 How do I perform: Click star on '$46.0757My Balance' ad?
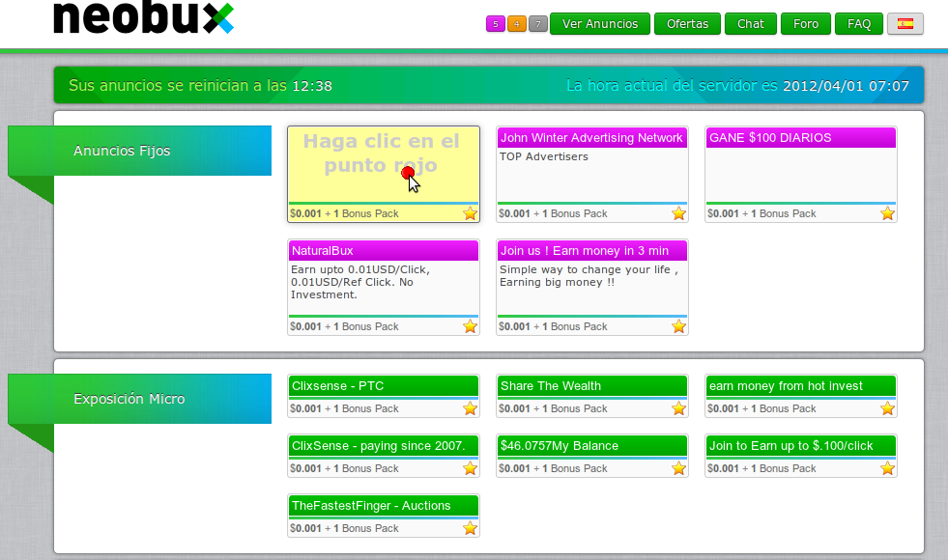point(678,468)
